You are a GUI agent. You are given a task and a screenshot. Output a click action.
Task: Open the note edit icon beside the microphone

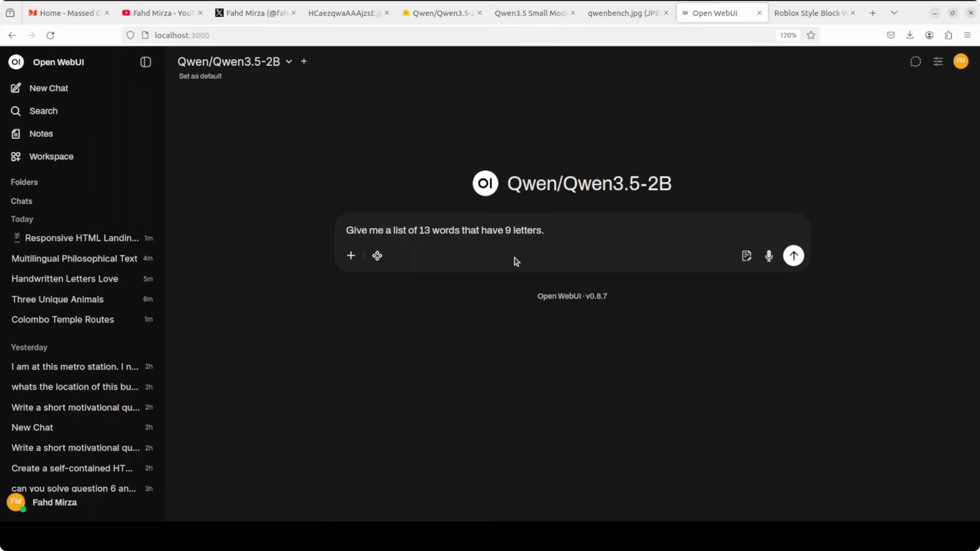pyautogui.click(x=746, y=256)
